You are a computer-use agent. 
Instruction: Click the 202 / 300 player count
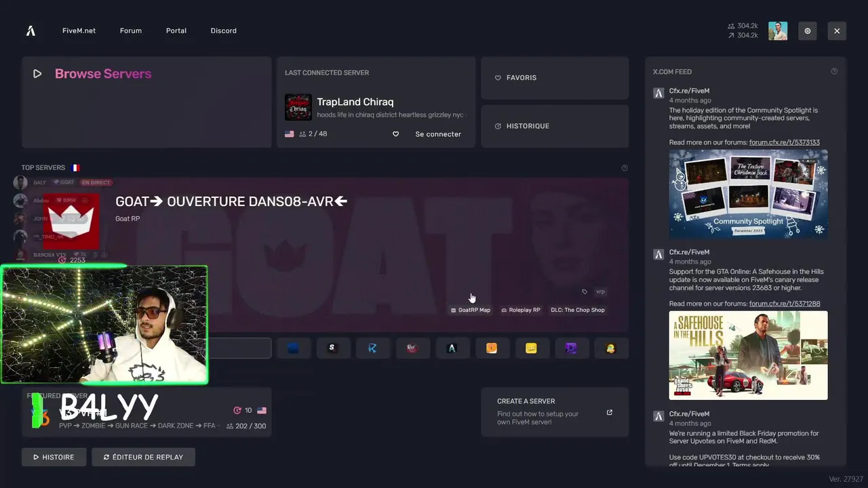246,426
